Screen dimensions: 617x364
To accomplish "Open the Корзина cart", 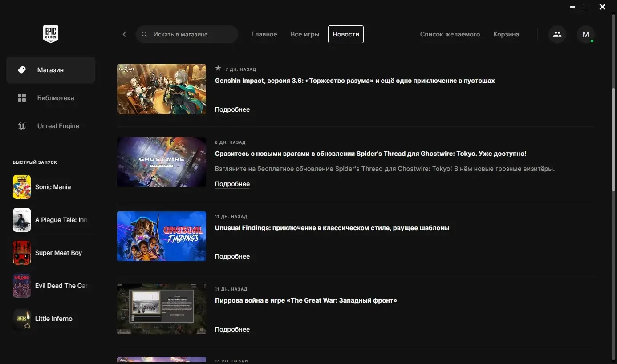I will tap(506, 34).
